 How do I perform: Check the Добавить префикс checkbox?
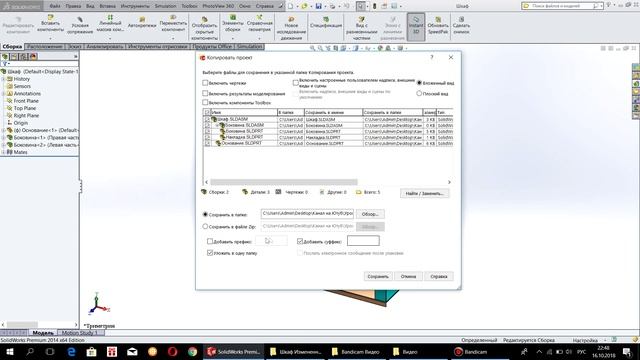coord(210,242)
